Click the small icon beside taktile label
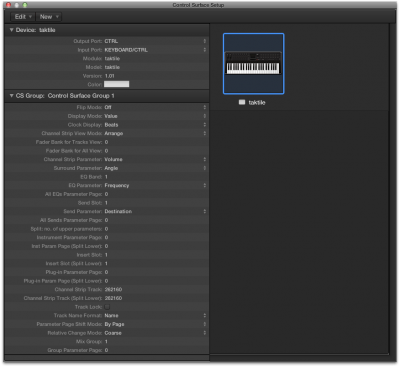The height and width of the screenshot is (367, 400). pyautogui.click(x=242, y=102)
